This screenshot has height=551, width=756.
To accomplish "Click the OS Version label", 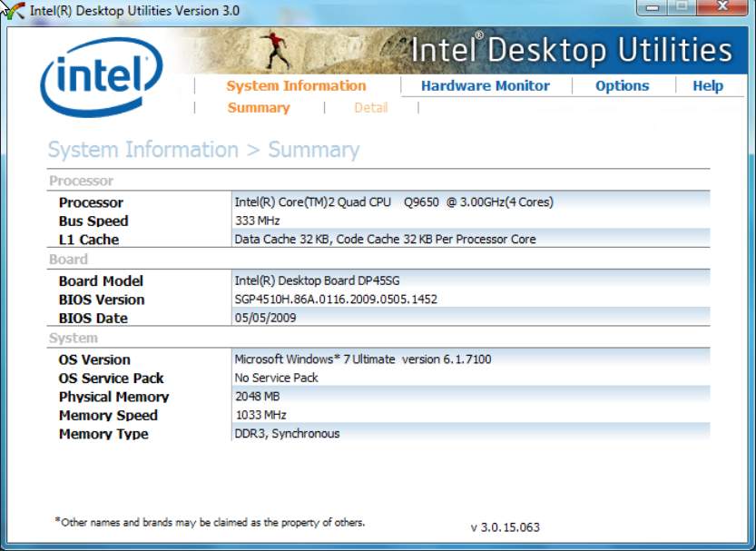I will pos(94,359).
